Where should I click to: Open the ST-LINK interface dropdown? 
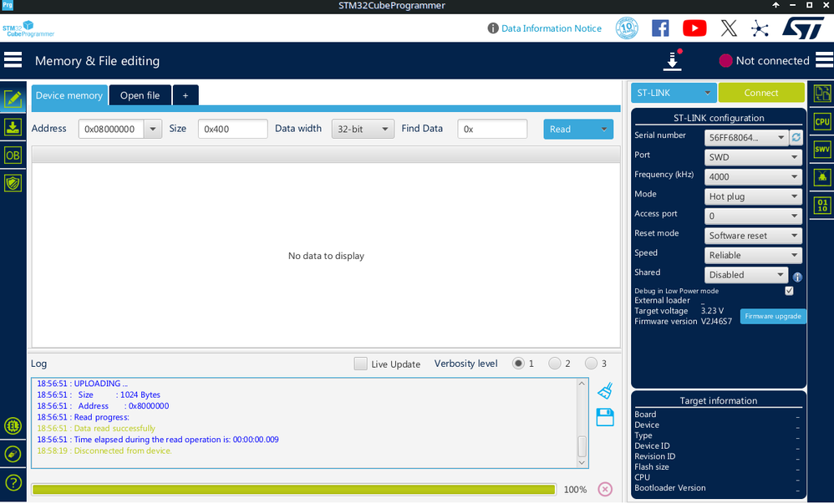pyautogui.click(x=674, y=93)
